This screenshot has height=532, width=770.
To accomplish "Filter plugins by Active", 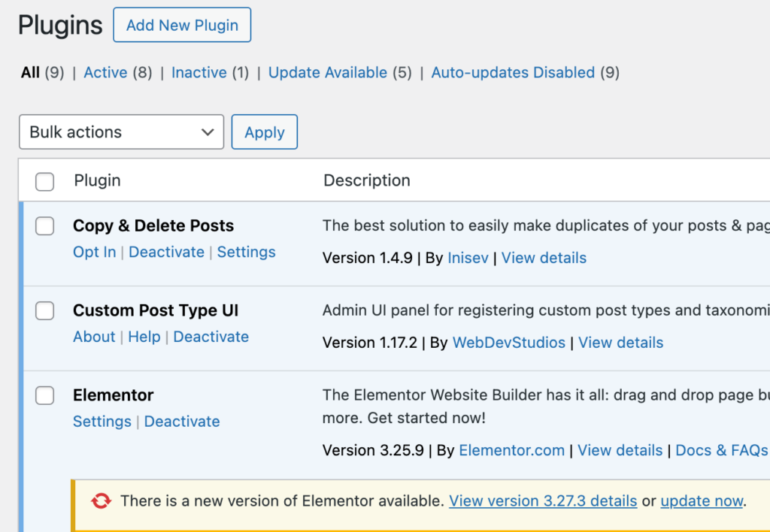I will (105, 73).
